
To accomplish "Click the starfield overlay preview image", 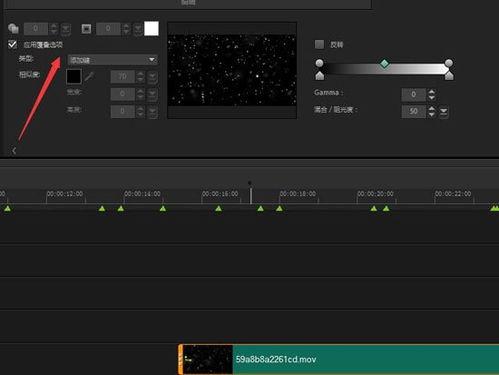I will coord(232,70).
